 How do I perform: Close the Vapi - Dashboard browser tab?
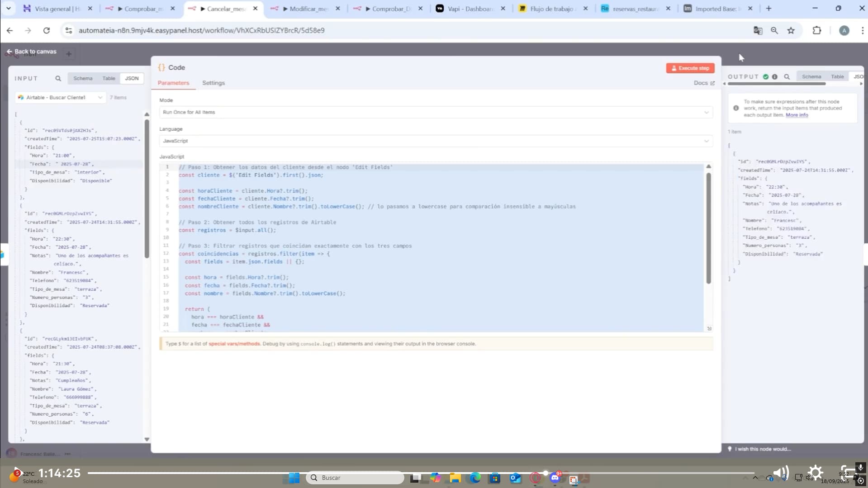click(x=503, y=9)
